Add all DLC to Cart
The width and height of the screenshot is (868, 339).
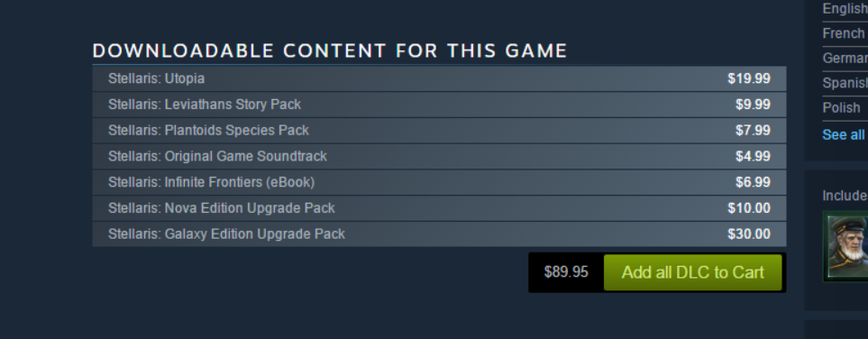[x=692, y=272]
